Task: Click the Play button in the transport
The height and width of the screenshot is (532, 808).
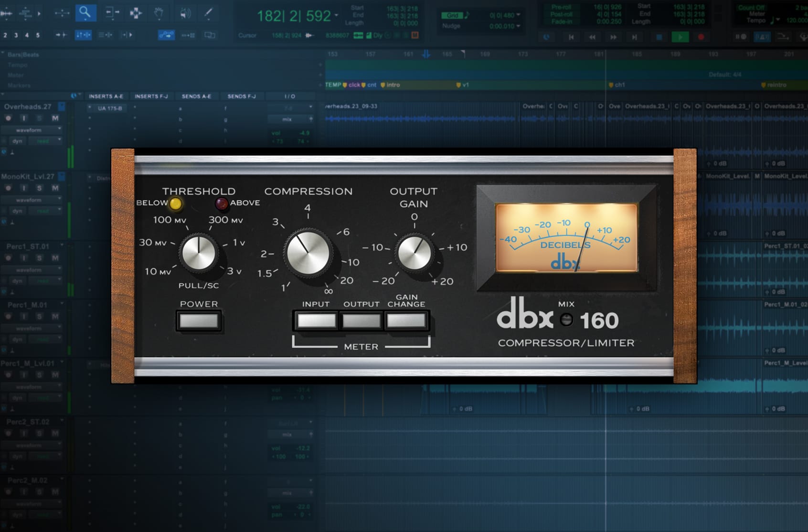Action: click(x=680, y=36)
